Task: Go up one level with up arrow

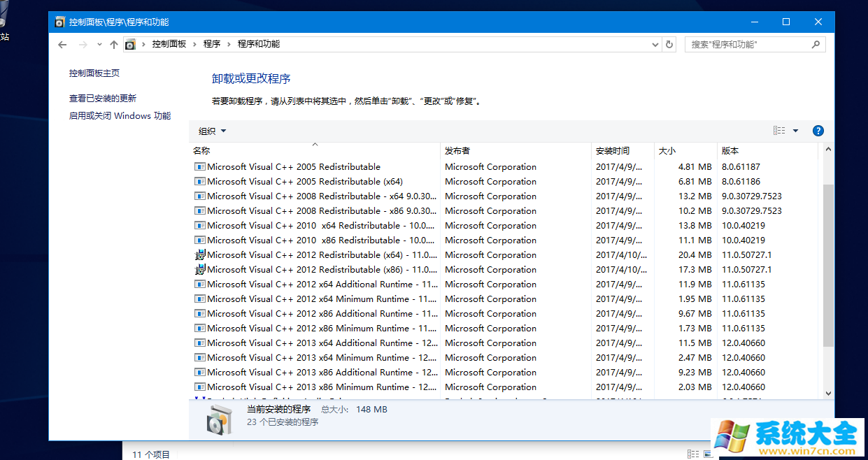Action: 114,44
